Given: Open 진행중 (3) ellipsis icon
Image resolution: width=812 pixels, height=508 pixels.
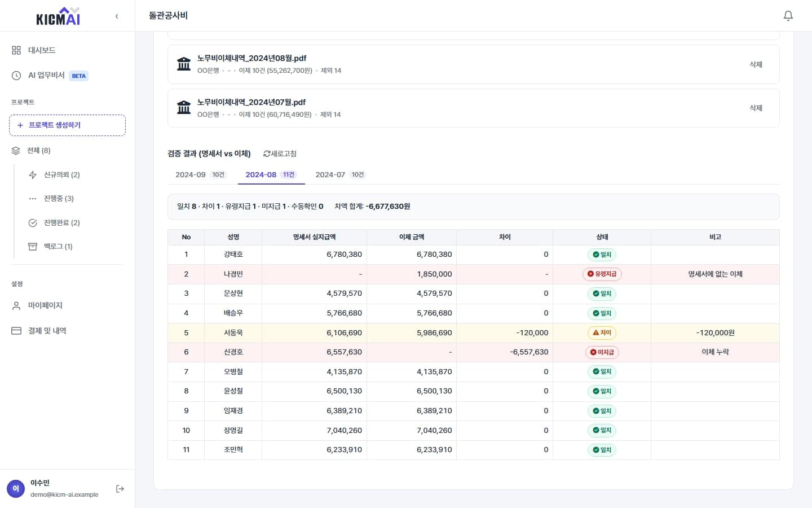Looking at the screenshot, I should tap(33, 199).
